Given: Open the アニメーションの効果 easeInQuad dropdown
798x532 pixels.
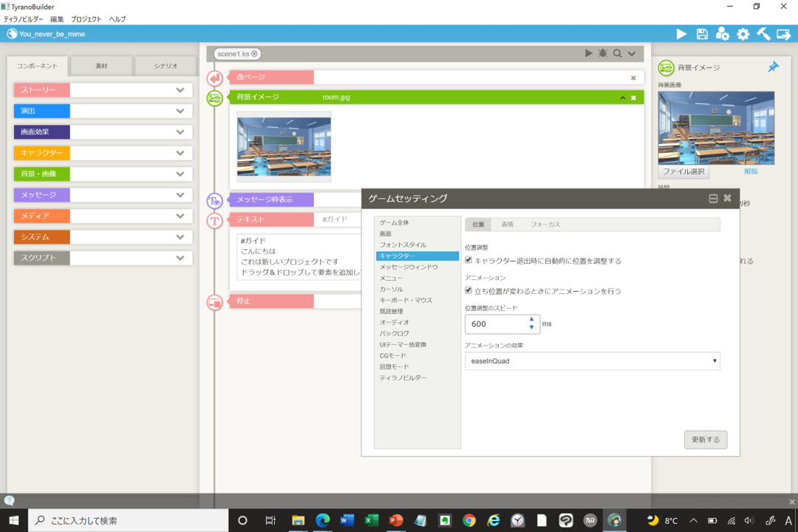Looking at the screenshot, I should pos(592,361).
